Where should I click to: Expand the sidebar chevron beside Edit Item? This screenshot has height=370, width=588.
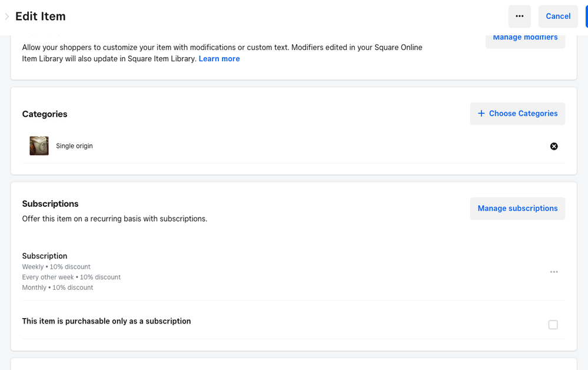click(x=7, y=16)
